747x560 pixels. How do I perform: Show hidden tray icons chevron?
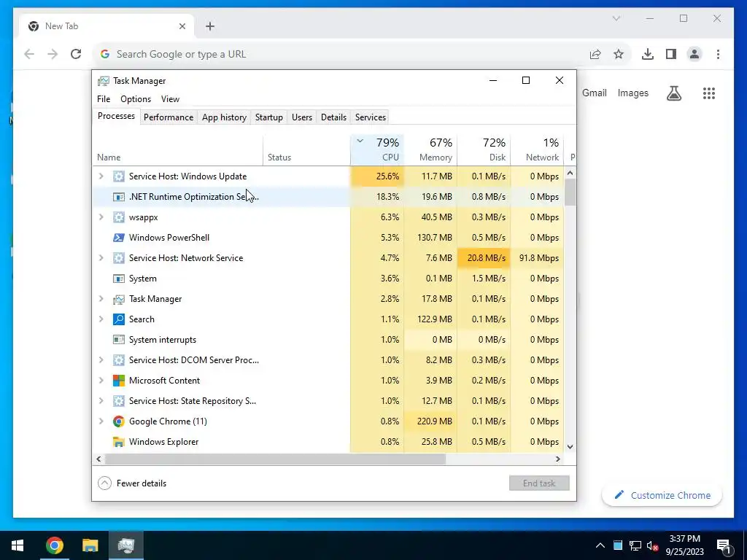(600, 545)
